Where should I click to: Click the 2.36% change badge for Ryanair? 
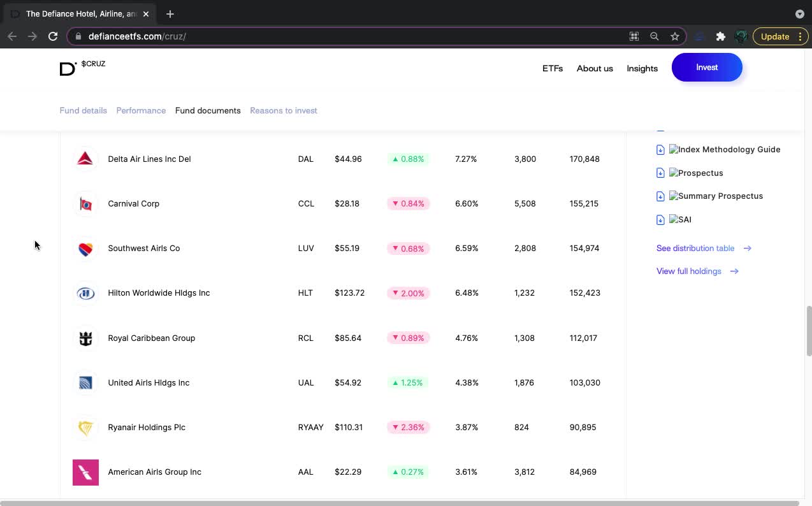click(x=409, y=428)
